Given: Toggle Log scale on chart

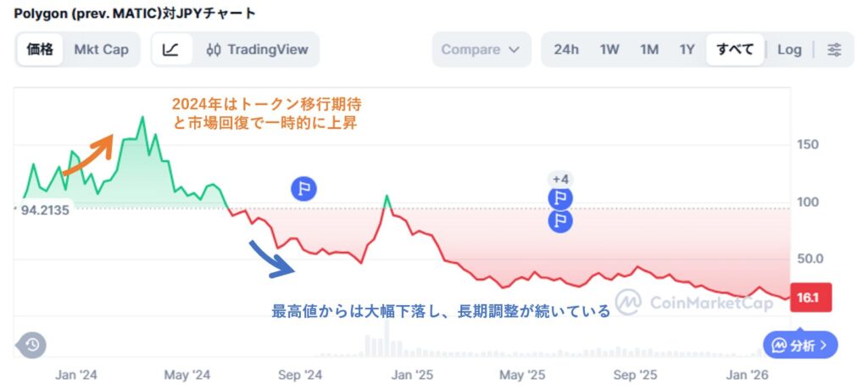Looking at the screenshot, I should coord(789,49).
